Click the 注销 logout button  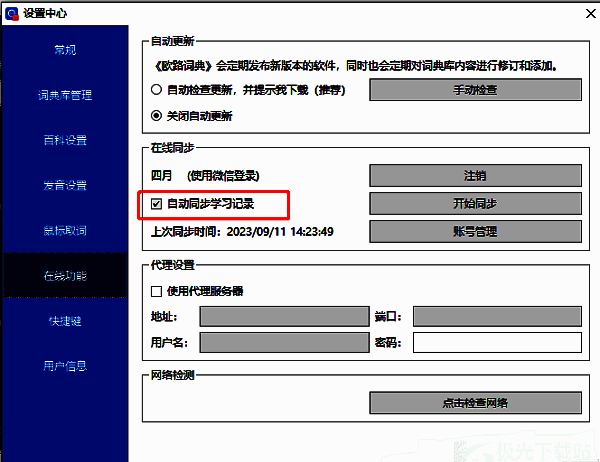point(475,176)
